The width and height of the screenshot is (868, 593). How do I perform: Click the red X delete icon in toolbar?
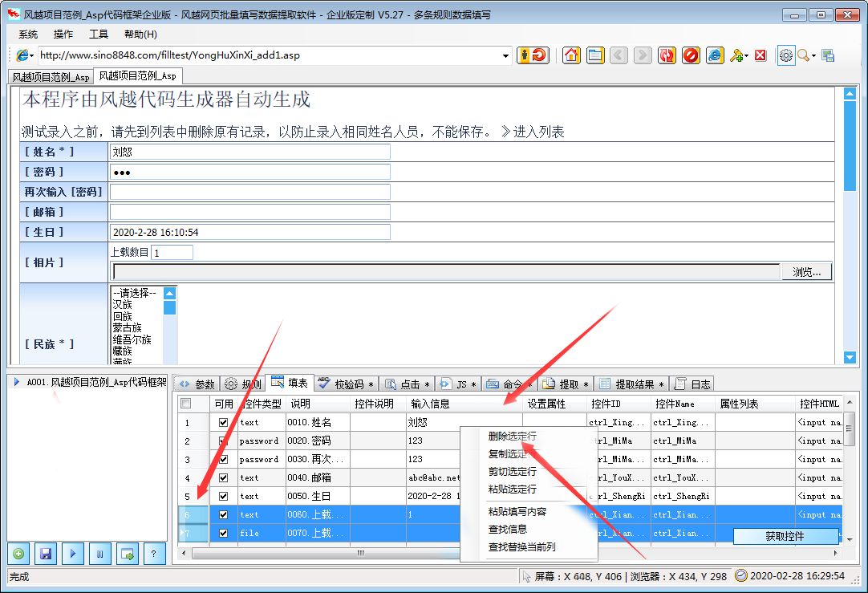coord(761,55)
